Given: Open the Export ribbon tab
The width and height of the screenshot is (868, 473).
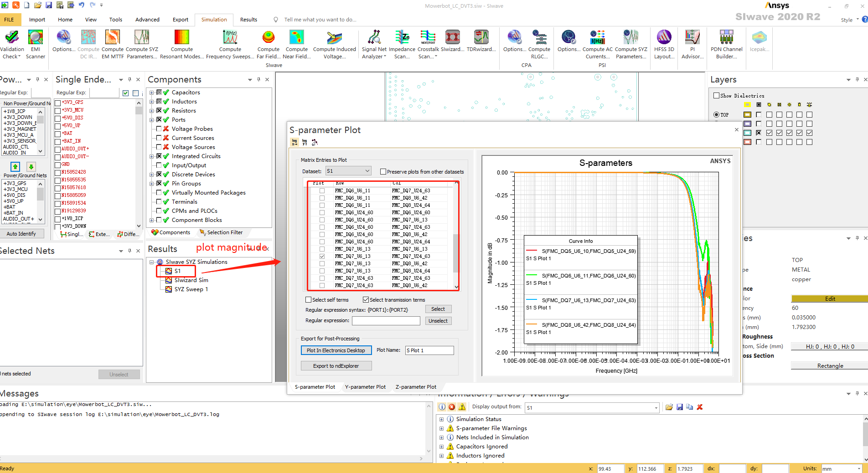Looking at the screenshot, I should [x=180, y=20].
